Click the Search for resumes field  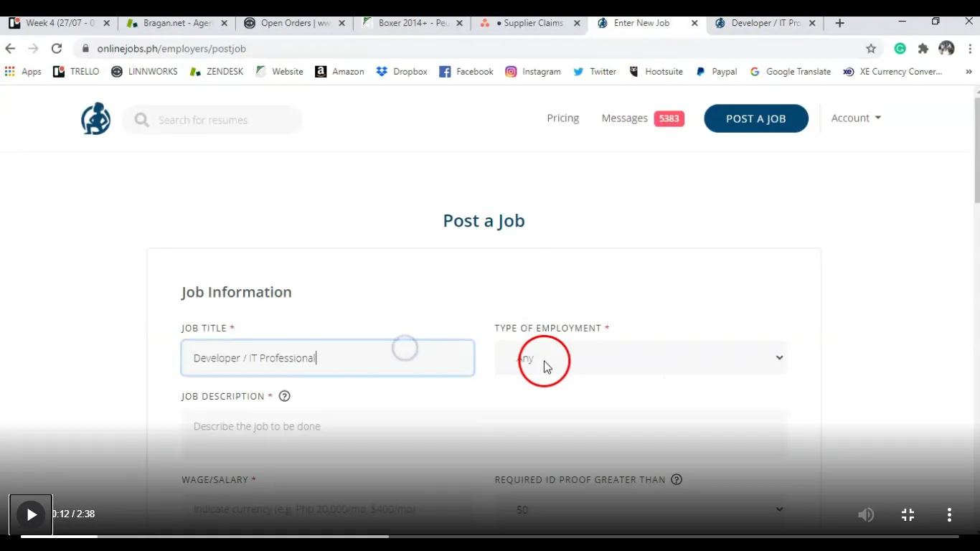click(212, 120)
